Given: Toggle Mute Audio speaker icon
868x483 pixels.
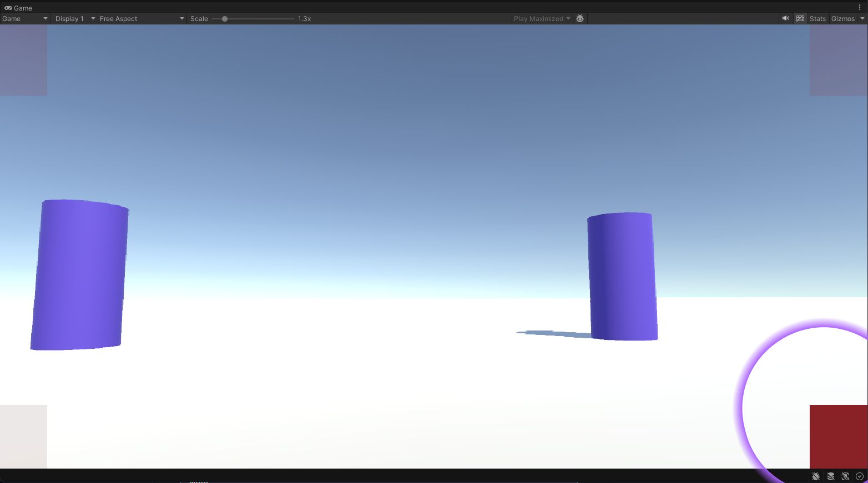Looking at the screenshot, I should click(786, 18).
